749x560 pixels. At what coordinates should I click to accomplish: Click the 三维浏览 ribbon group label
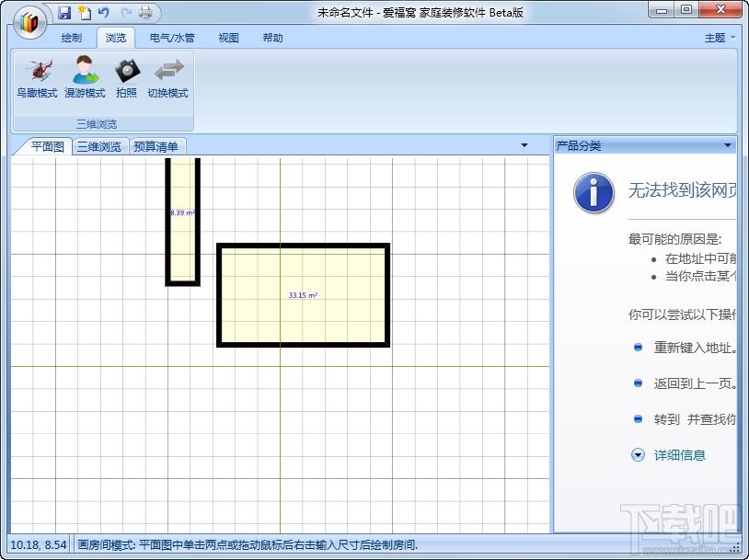[97, 124]
